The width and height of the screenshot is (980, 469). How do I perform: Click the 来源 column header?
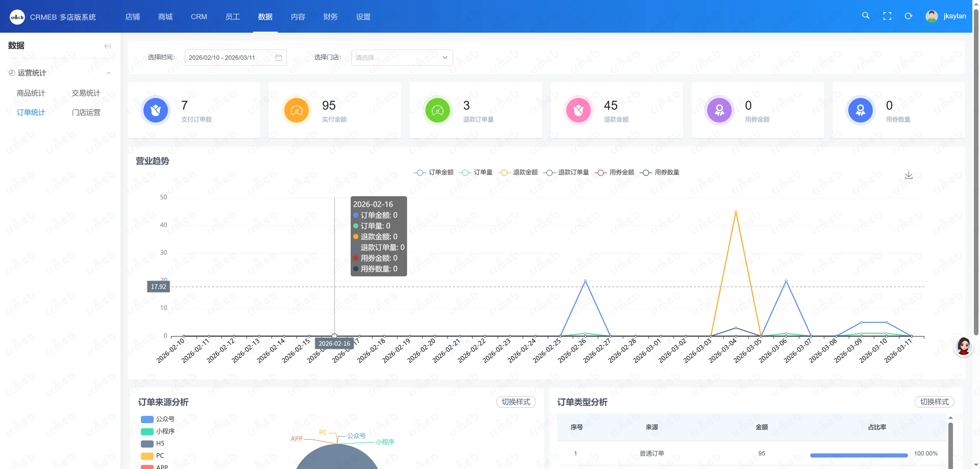pos(651,427)
